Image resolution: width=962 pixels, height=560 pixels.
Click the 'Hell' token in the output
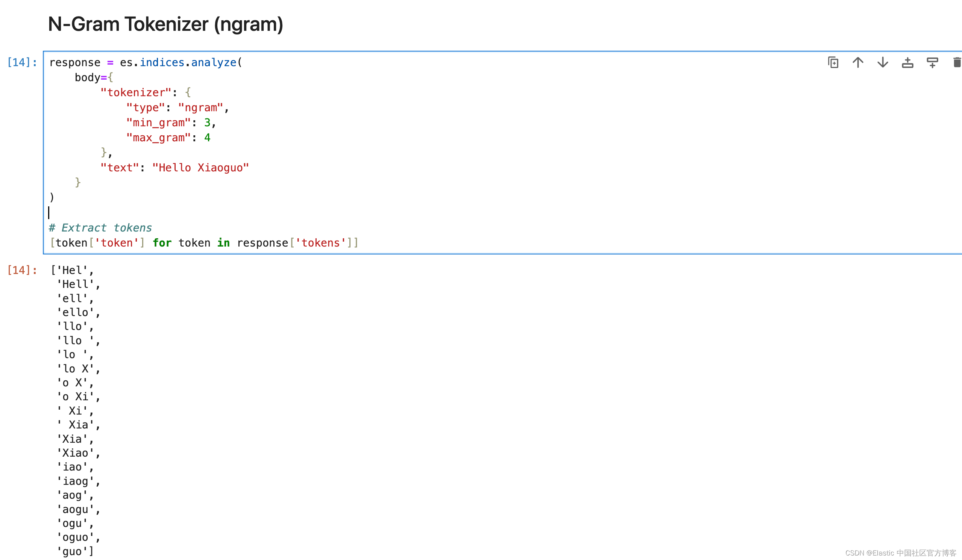pyautogui.click(x=75, y=284)
